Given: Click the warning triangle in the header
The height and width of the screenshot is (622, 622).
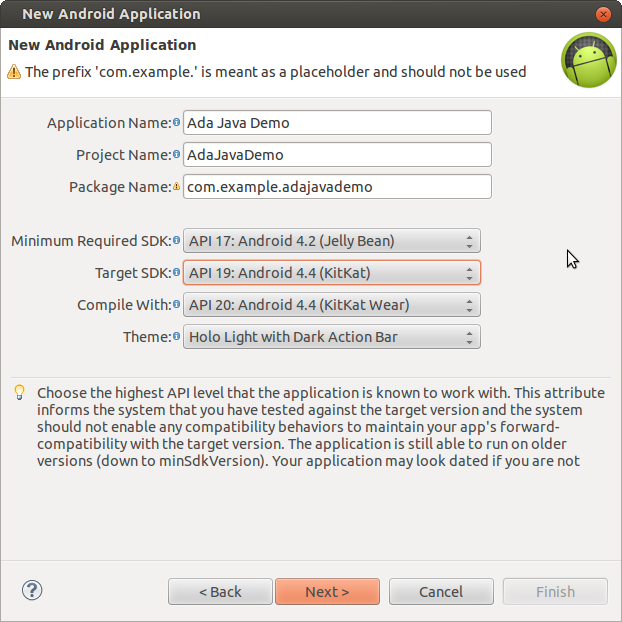Looking at the screenshot, I should (14, 72).
